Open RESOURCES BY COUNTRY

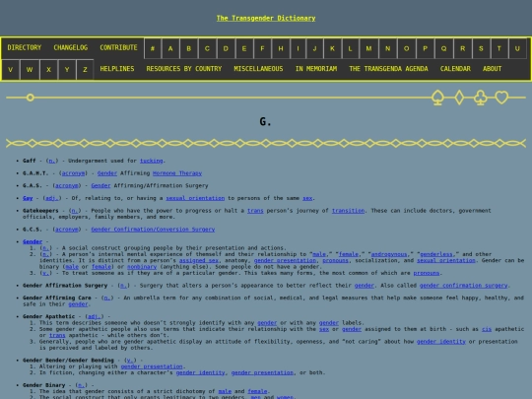click(184, 69)
